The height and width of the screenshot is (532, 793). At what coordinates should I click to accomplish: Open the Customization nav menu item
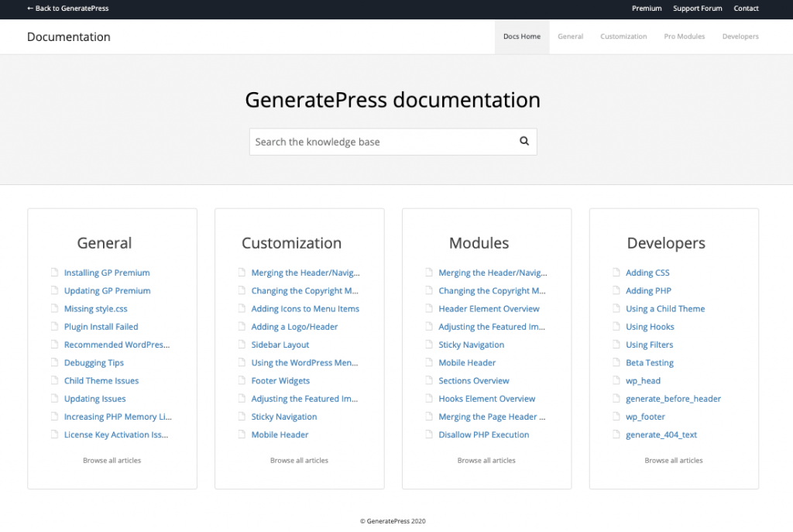[623, 36]
